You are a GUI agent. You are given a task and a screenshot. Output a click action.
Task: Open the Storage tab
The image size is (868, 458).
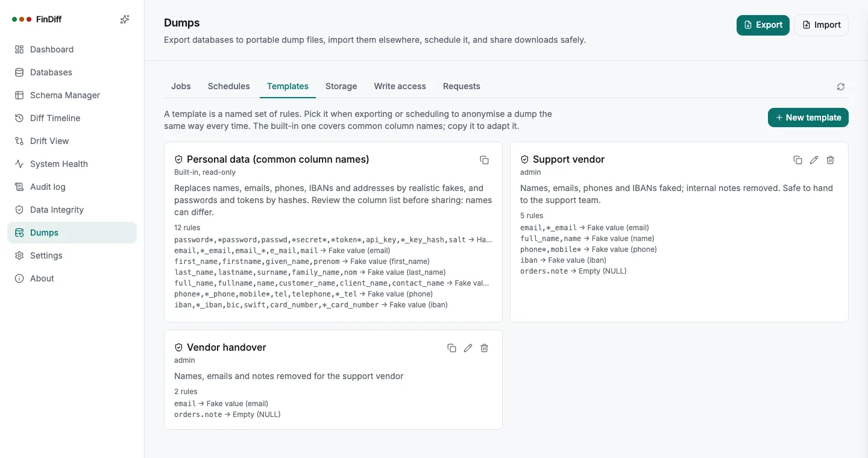(x=341, y=86)
